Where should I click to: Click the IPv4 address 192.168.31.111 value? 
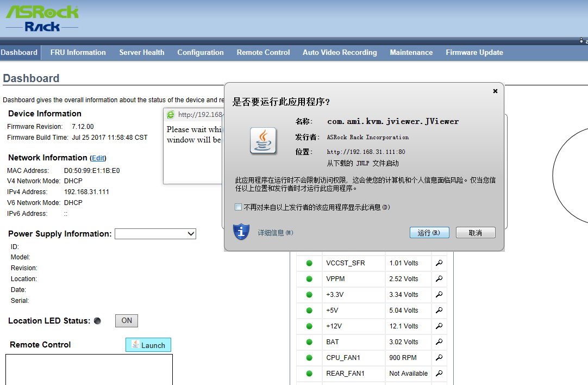click(86, 192)
